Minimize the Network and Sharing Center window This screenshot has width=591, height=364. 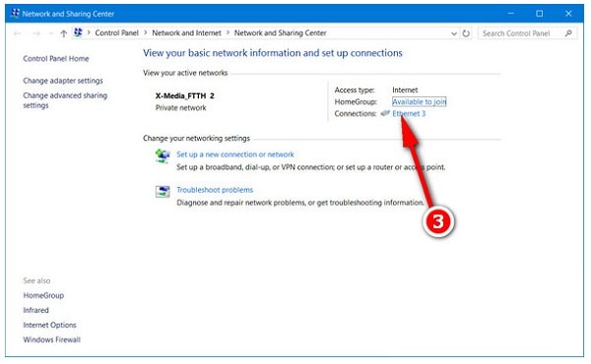pos(510,14)
